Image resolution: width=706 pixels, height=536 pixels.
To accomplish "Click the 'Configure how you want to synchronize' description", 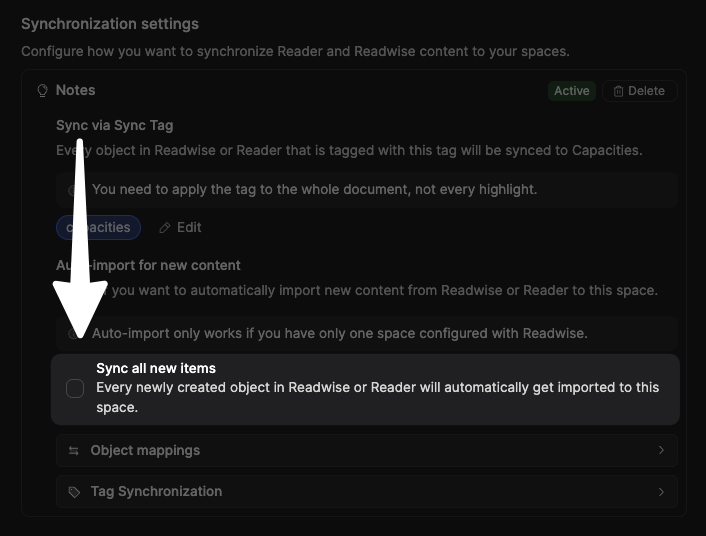I will coord(295,51).
